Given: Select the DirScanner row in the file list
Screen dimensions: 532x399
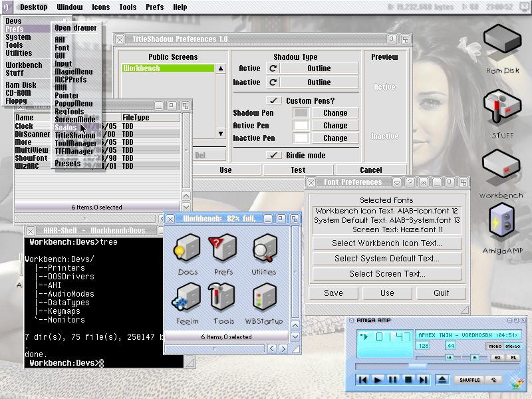Looking at the screenshot, I should click(97, 134).
